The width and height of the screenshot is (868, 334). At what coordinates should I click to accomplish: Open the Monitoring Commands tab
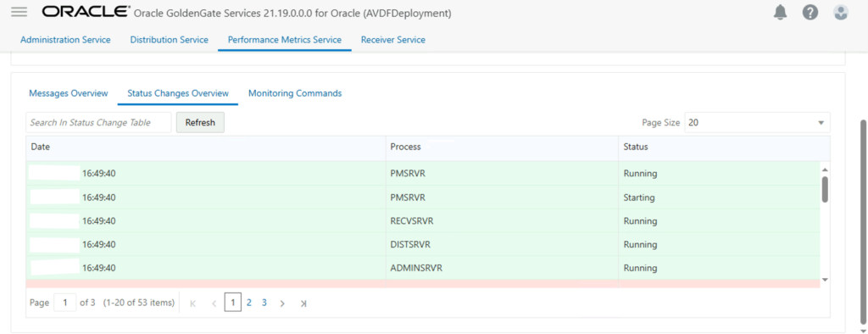point(295,93)
